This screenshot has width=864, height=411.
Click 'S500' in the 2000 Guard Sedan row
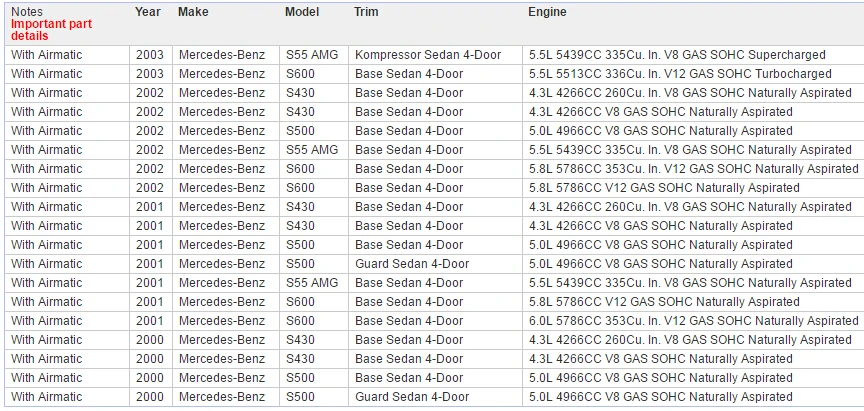pyautogui.click(x=300, y=397)
